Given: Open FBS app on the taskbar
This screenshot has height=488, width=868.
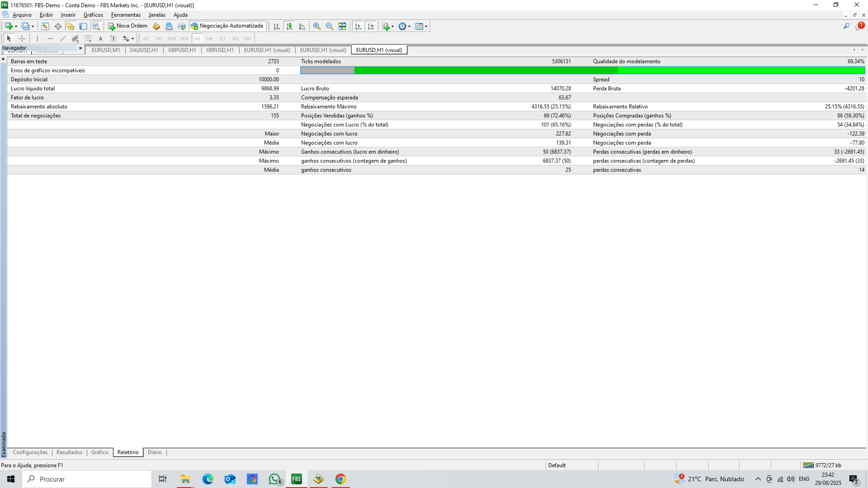Looking at the screenshot, I should [x=297, y=479].
